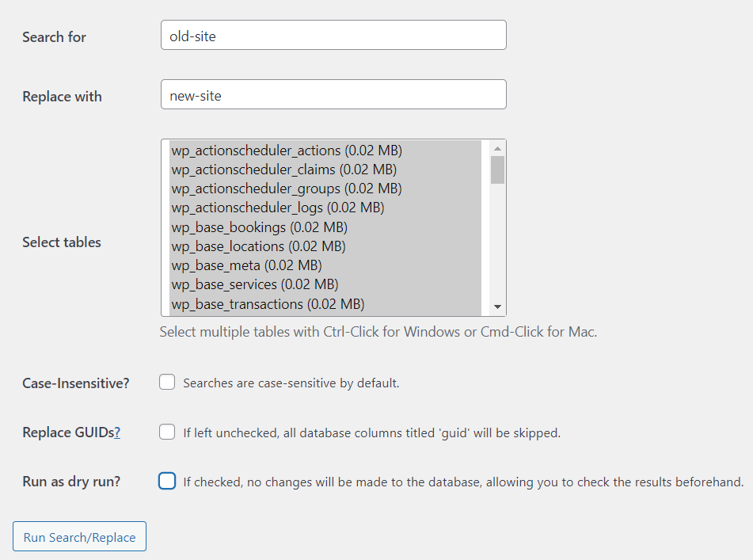Click the scroll up arrow in tables list
Image resolution: width=753 pixels, height=560 pixels.
point(497,148)
